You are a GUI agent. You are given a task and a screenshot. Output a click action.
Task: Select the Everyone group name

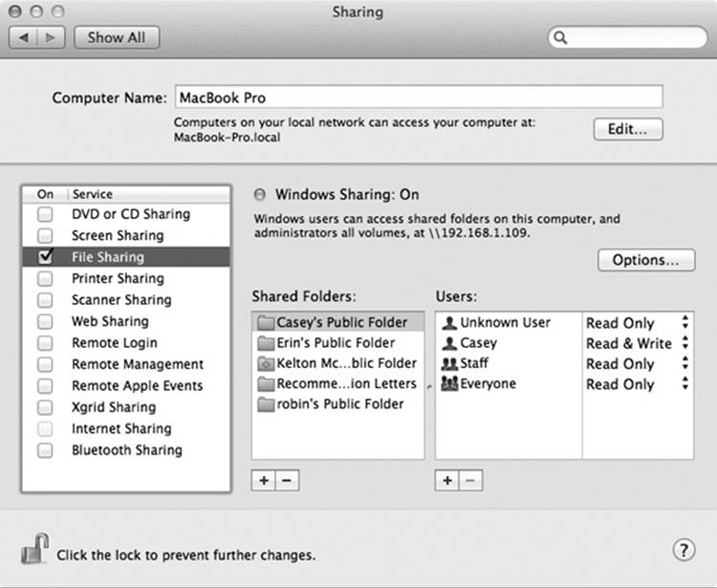(488, 384)
